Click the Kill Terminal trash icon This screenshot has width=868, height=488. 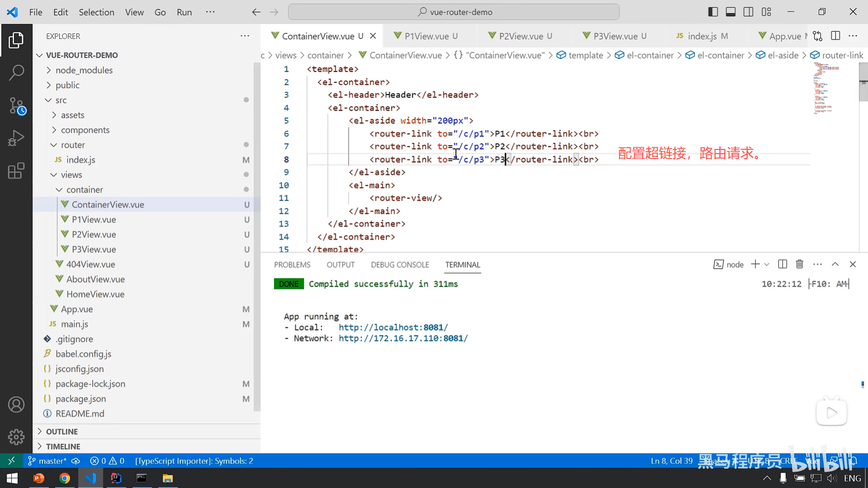point(799,264)
